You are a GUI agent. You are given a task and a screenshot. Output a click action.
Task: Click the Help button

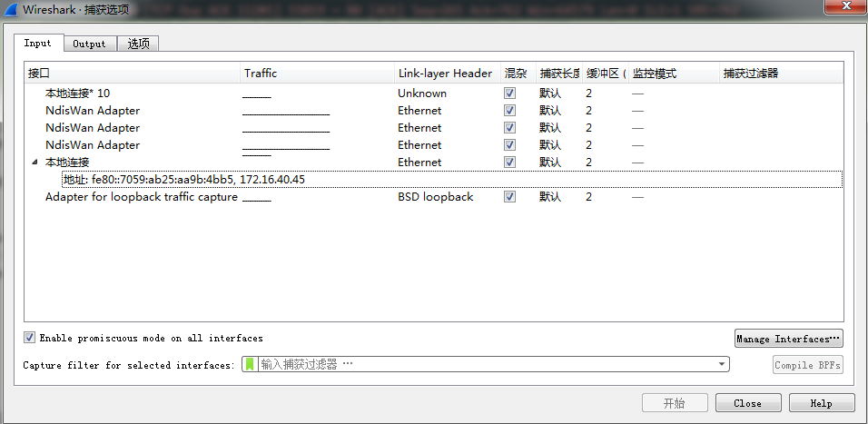pos(822,403)
